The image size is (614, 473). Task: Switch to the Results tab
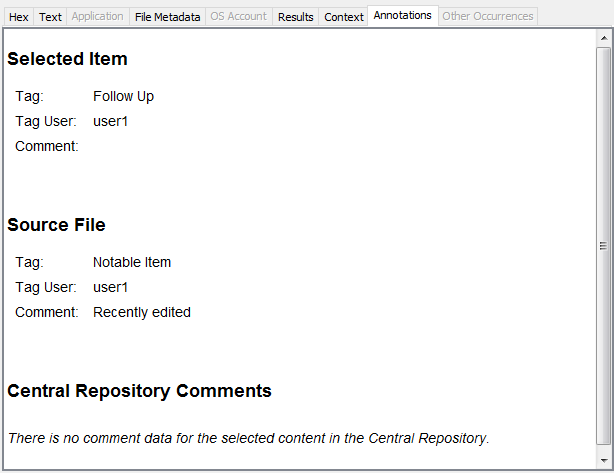tap(296, 17)
